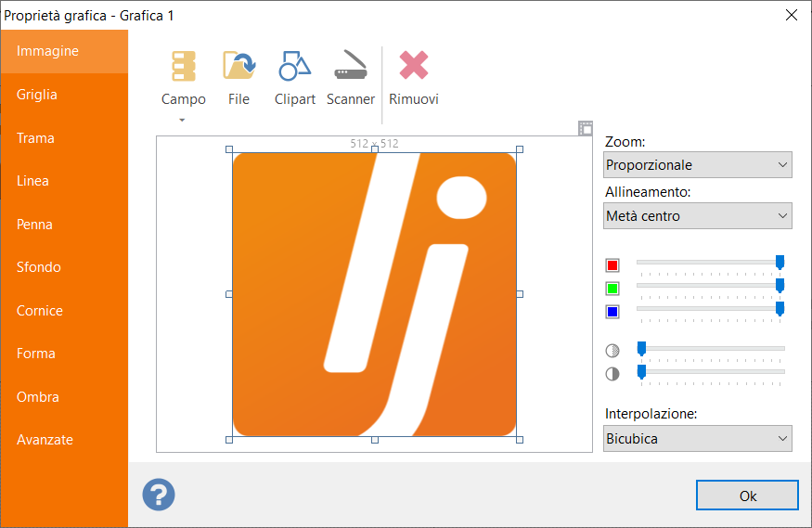The height and width of the screenshot is (528, 812).
Task: Open the blue help question mark
Action: 159,495
